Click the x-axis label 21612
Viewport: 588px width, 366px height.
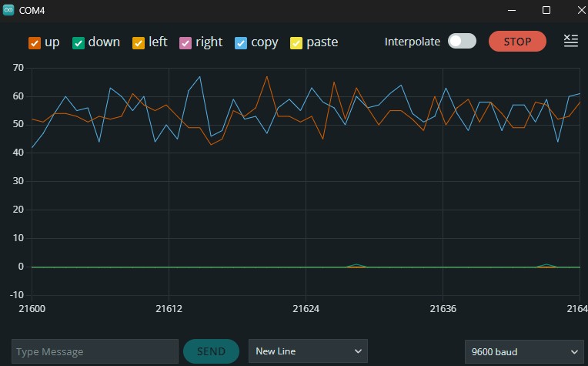(169, 308)
